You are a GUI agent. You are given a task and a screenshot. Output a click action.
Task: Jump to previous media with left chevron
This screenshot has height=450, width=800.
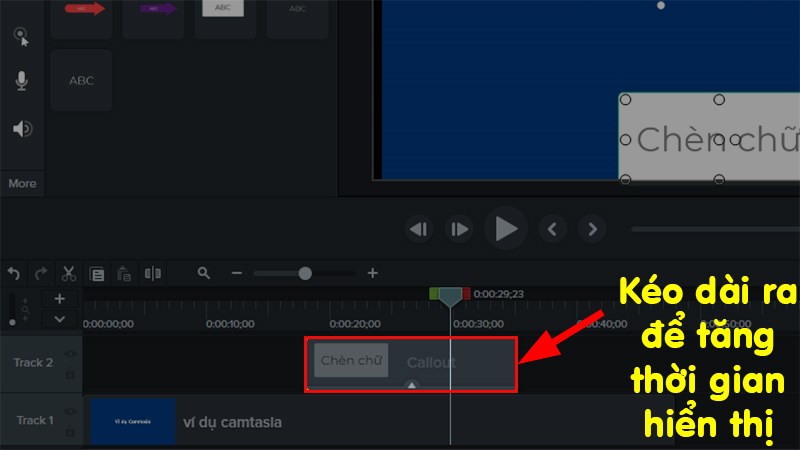(x=552, y=229)
